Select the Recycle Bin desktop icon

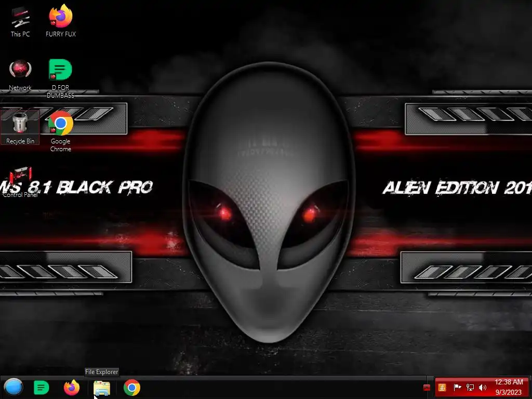(20, 128)
